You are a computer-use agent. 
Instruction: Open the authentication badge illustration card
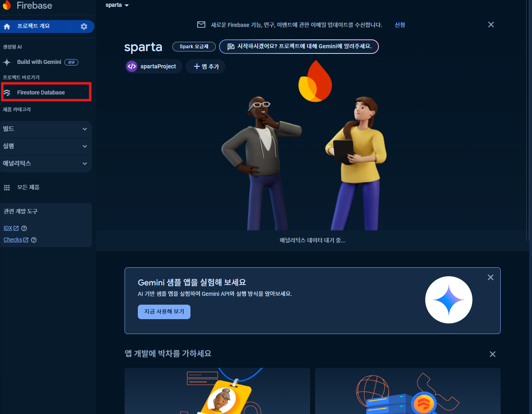tap(217, 391)
